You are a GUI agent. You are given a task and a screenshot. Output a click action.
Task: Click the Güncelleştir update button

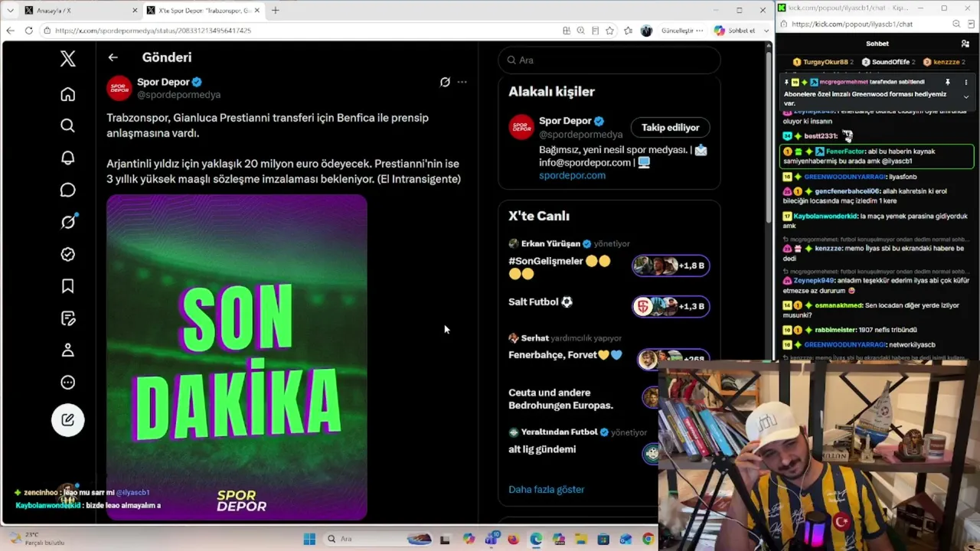pos(681,31)
